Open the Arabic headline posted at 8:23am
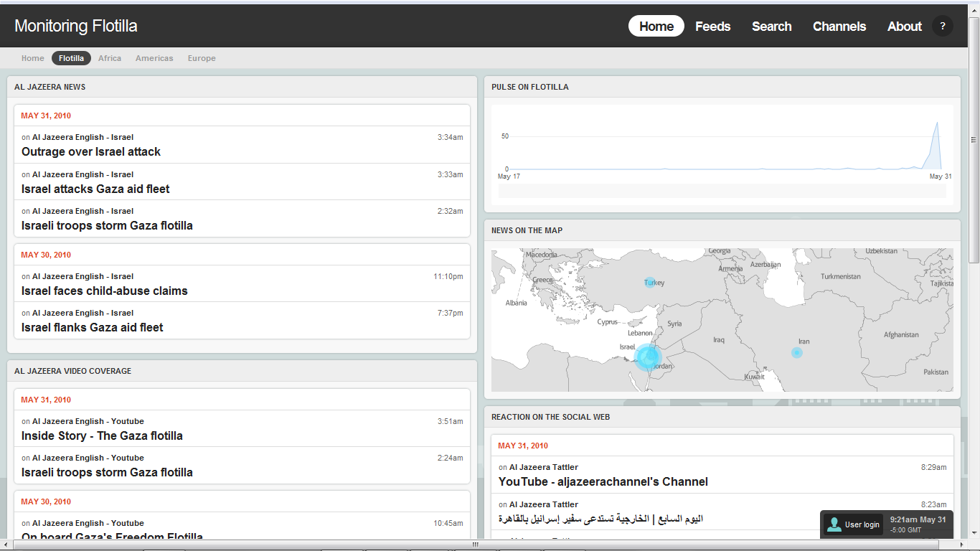Screen dimensions: 980x551 coord(600,519)
